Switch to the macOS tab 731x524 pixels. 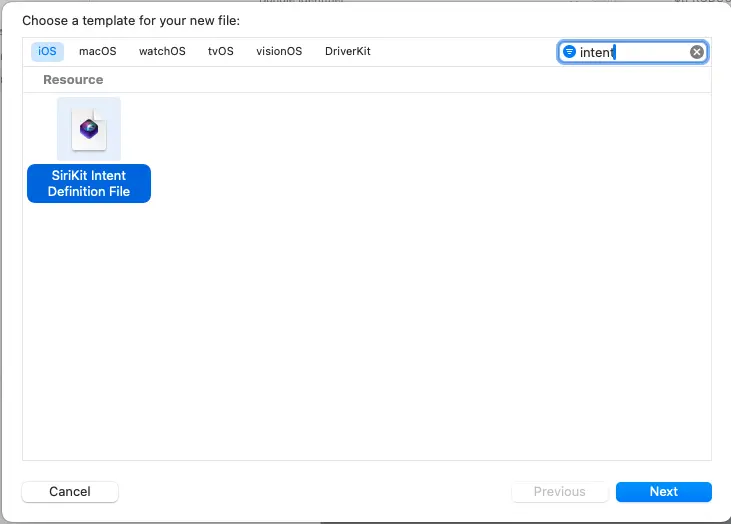point(97,51)
